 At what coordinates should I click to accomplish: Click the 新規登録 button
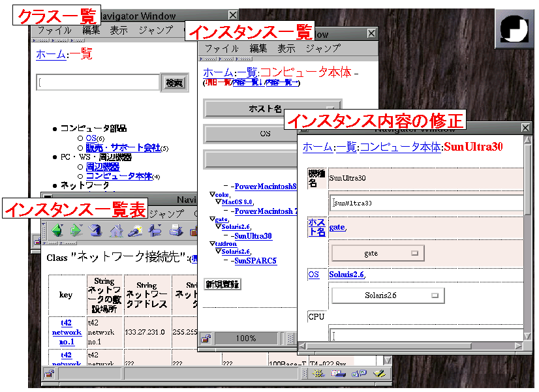(223, 284)
